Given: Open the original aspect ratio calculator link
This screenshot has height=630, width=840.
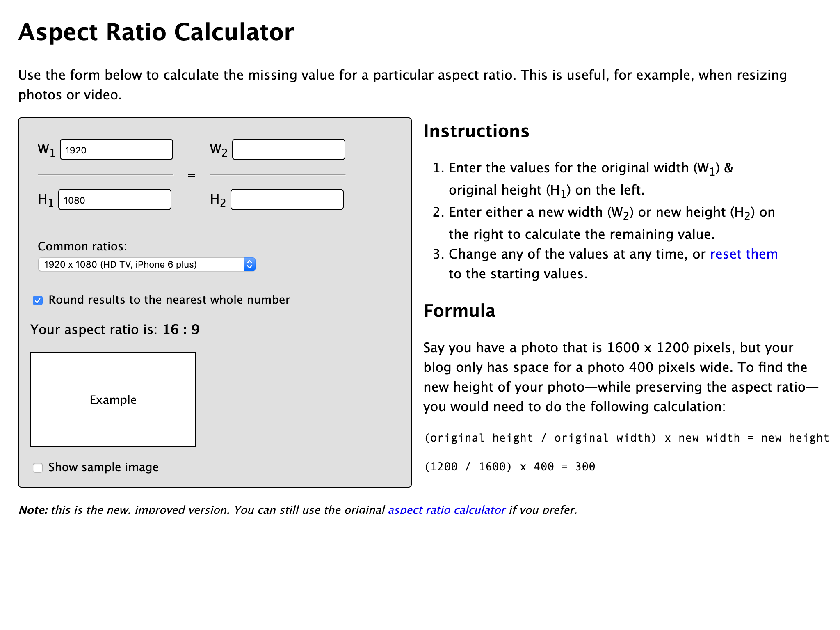Looking at the screenshot, I should 447,509.
